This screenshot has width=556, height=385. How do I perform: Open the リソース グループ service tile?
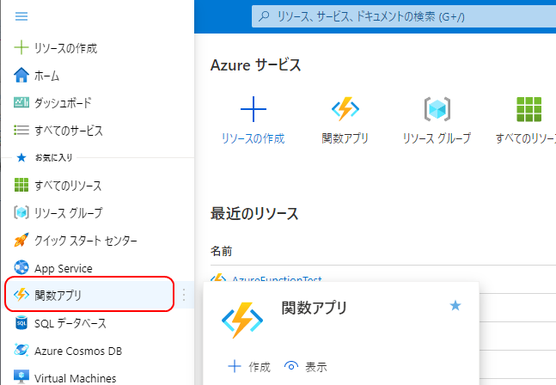point(437,121)
